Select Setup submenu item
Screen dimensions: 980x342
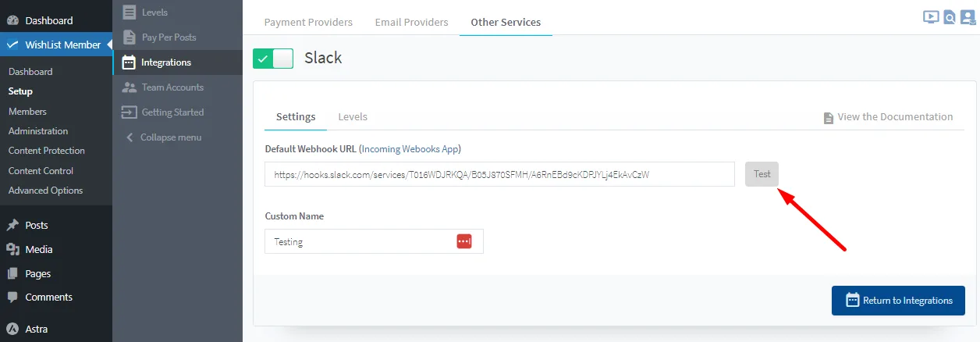(20, 91)
